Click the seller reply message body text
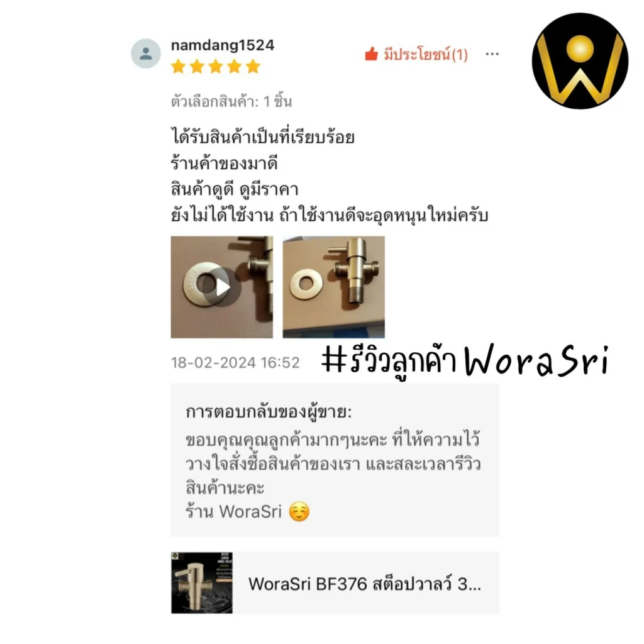 tap(333, 464)
